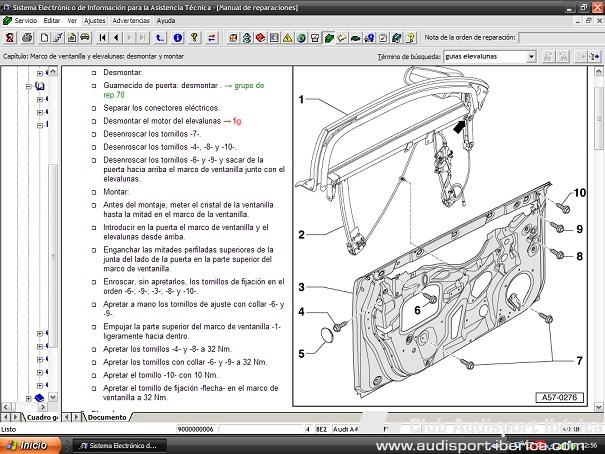Follow the green 'grupo de rep.70' link
Screen dimensions: 605x454
click(184, 90)
